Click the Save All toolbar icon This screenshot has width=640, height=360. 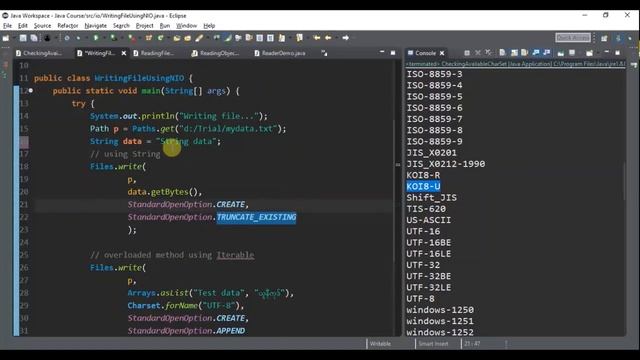[34, 38]
